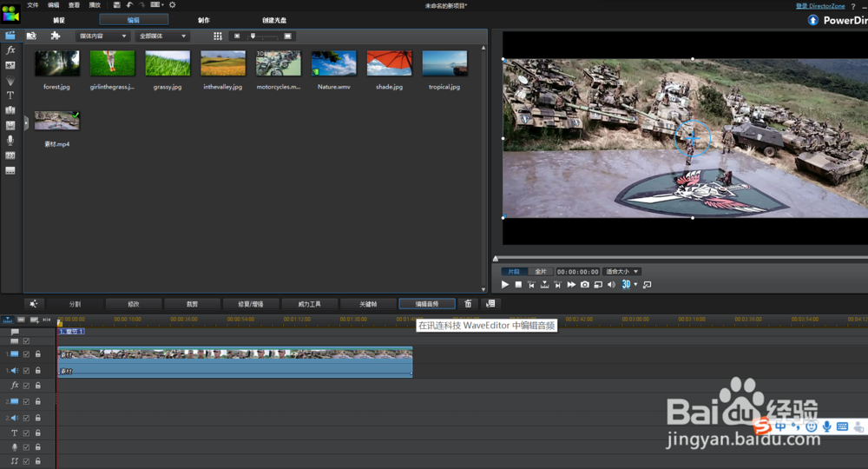The height and width of the screenshot is (469, 868).
Task: Click add tracks icon in timeline toolbar
Action: 35,320
